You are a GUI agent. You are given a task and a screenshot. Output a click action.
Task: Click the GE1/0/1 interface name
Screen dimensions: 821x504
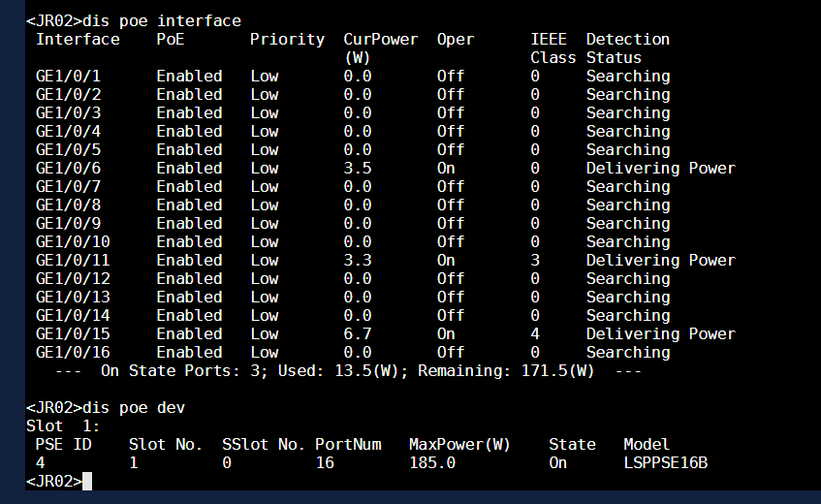click(x=68, y=77)
